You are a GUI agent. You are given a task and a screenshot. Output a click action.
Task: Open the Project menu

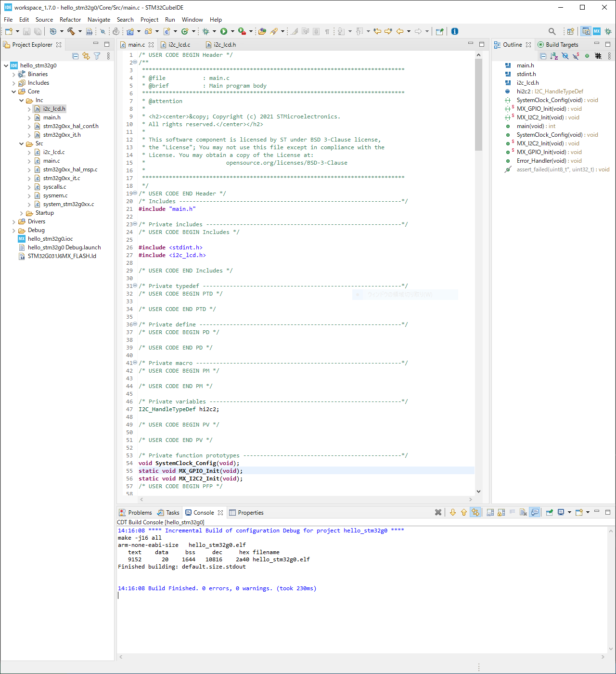tap(149, 20)
